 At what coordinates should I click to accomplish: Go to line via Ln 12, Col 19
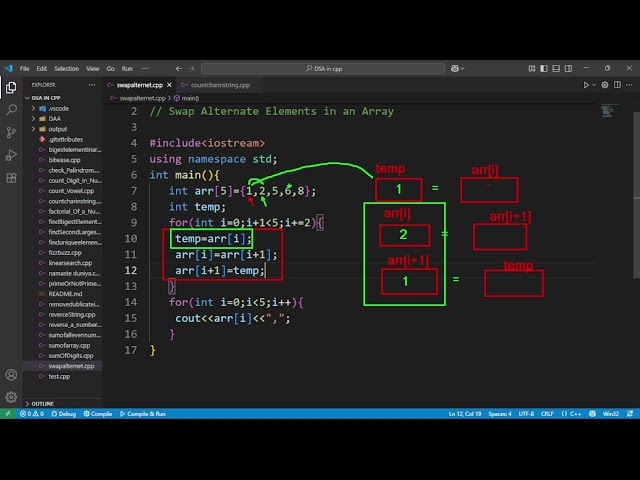(x=465, y=413)
